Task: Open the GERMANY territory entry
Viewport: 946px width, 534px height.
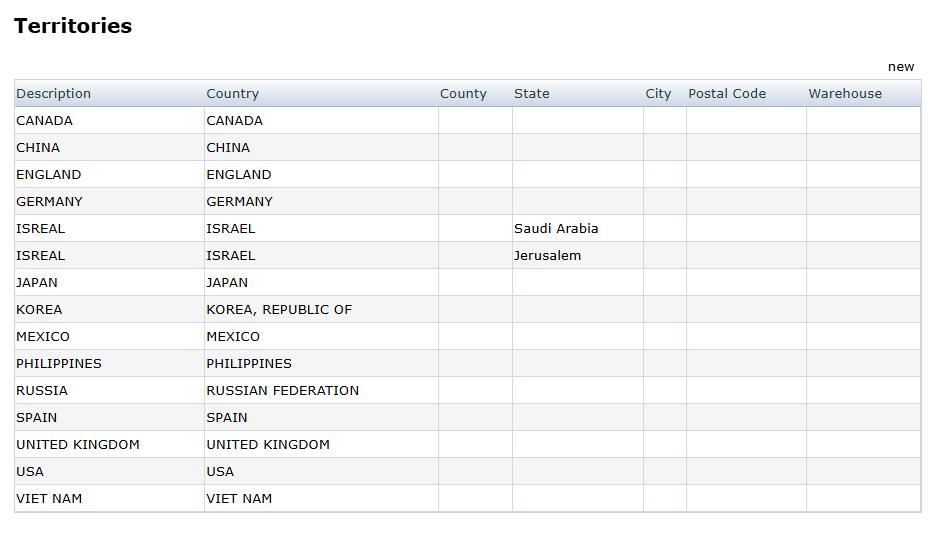Action: 50,202
